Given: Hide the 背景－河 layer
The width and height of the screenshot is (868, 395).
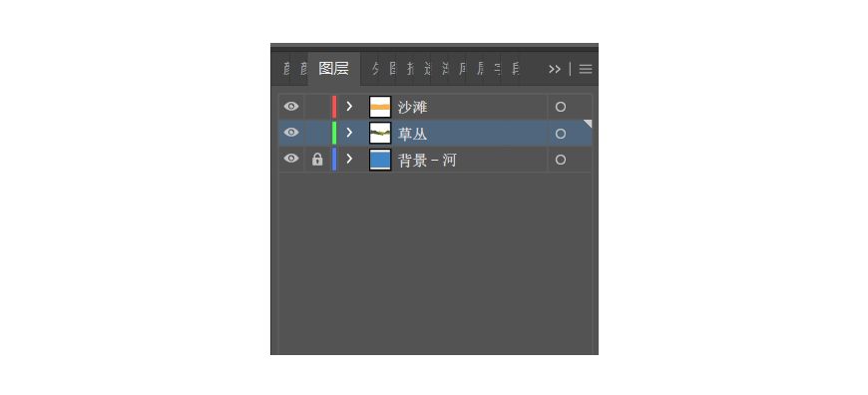Looking at the screenshot, I should pos(291,159).
